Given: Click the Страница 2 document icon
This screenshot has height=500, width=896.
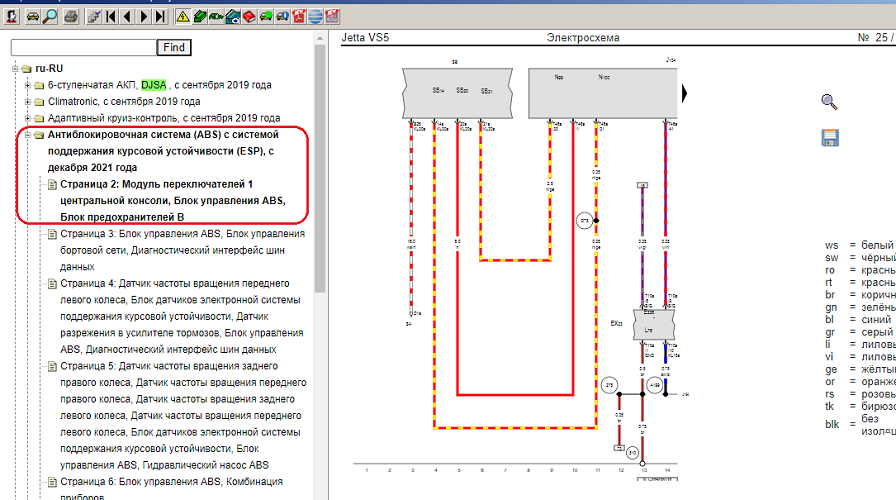Looking at the screenshot, I should point(52,185).
